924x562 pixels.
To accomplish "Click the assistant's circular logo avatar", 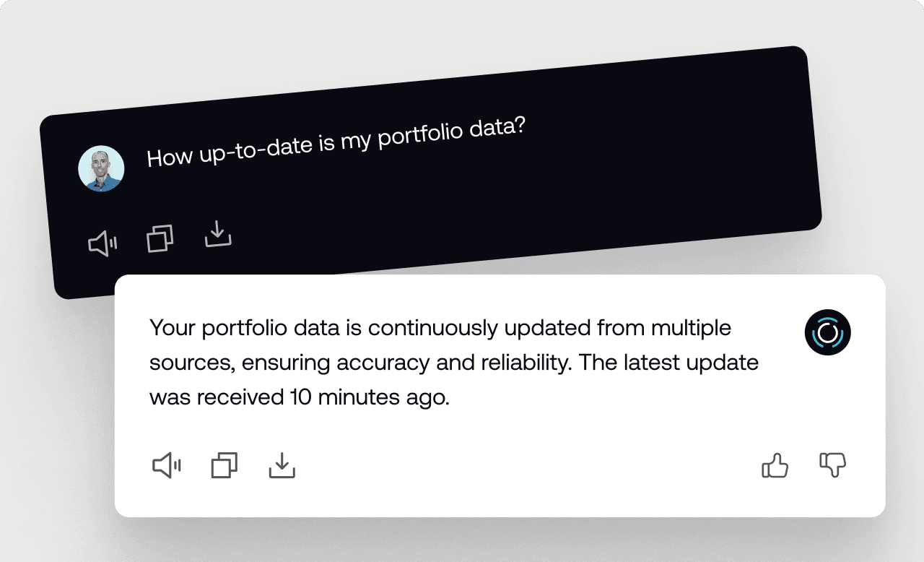I will [827, 333].
